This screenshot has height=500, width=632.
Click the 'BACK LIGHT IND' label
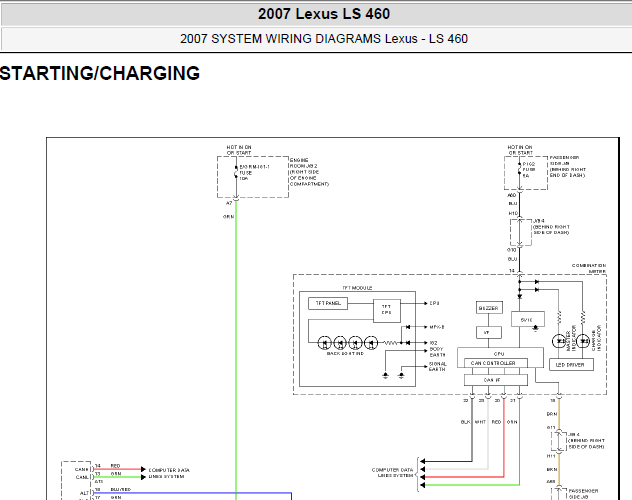(x=345, y=353)
